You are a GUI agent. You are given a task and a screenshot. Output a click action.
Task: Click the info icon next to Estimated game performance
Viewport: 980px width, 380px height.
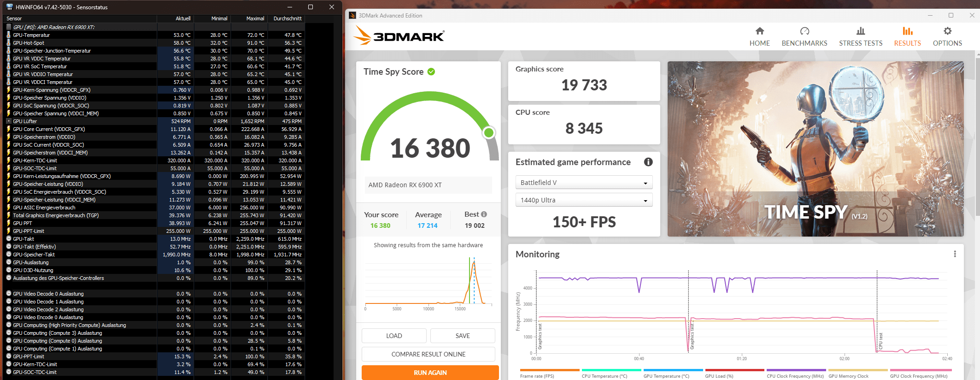[x=648, y=162]
